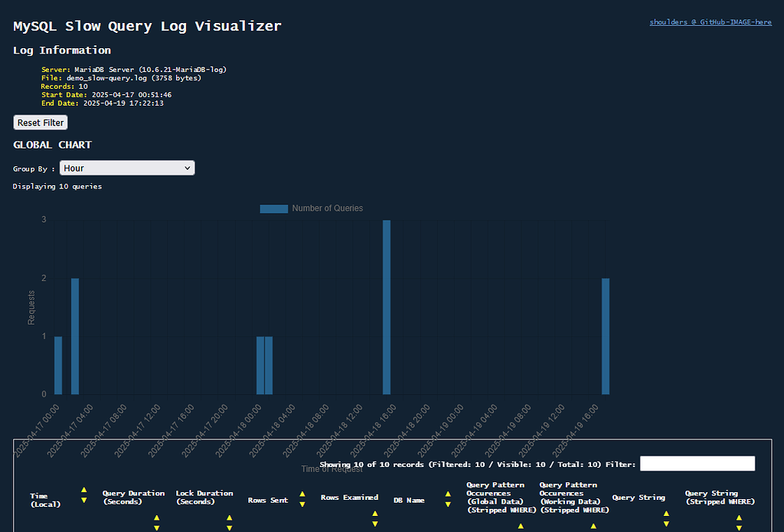Sort Query Duration descending
This screenshot has width=784, height=532.
coord(156,527)
